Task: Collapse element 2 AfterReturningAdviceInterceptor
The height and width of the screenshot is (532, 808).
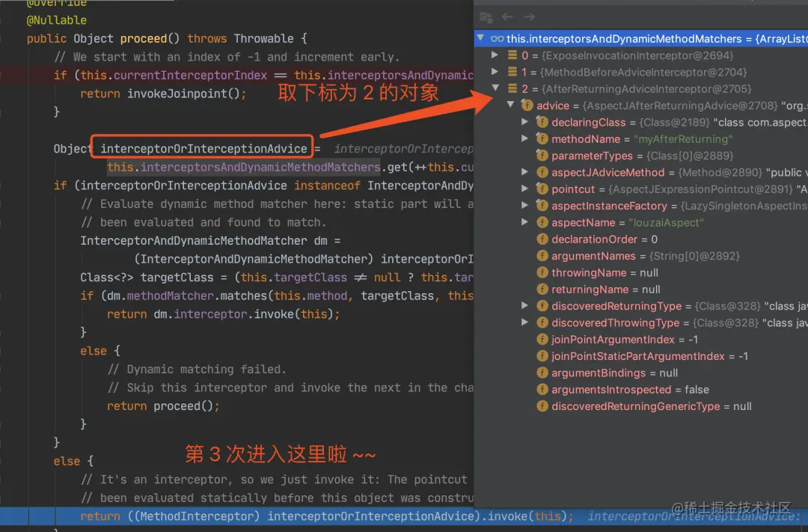Action: pos(495,88)
